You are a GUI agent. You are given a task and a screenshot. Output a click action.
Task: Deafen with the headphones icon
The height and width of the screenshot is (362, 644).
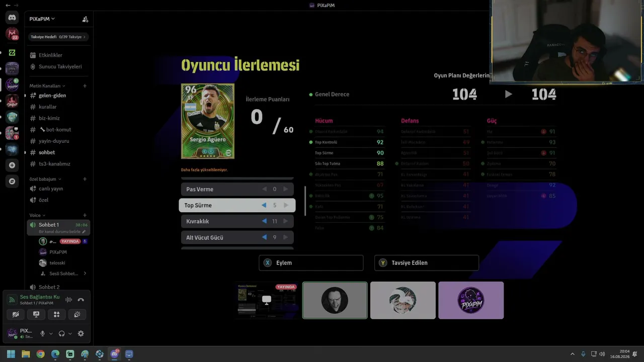(x=61, y=333)
